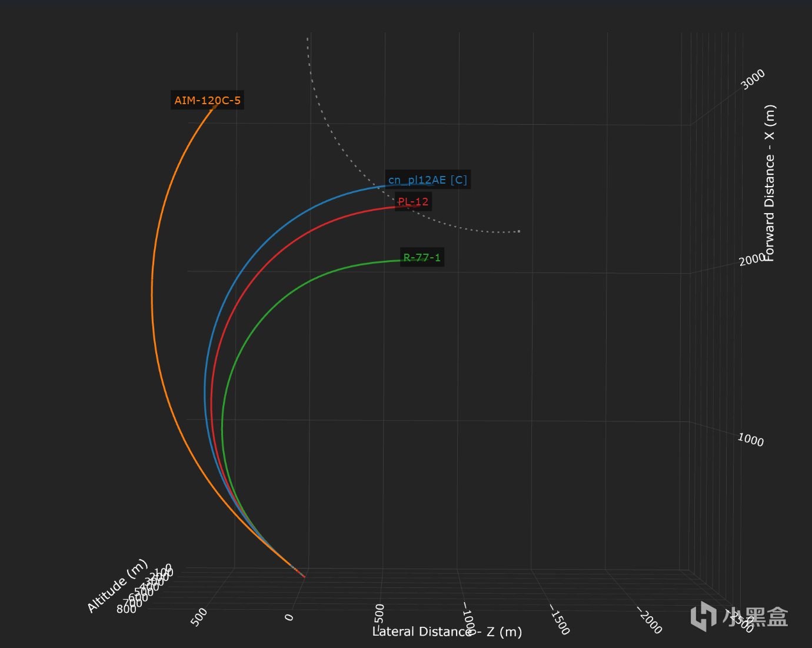812x648 pixels.
Task: Click the 800 tick on the altitude axis
Action: 126,609
